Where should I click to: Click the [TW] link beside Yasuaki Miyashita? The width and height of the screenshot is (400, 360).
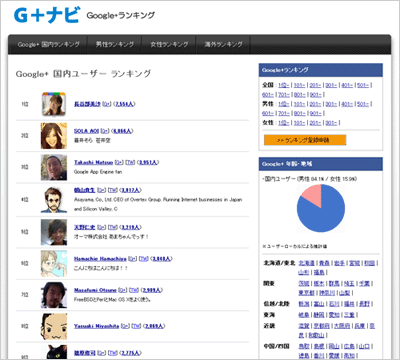point(136,326)
